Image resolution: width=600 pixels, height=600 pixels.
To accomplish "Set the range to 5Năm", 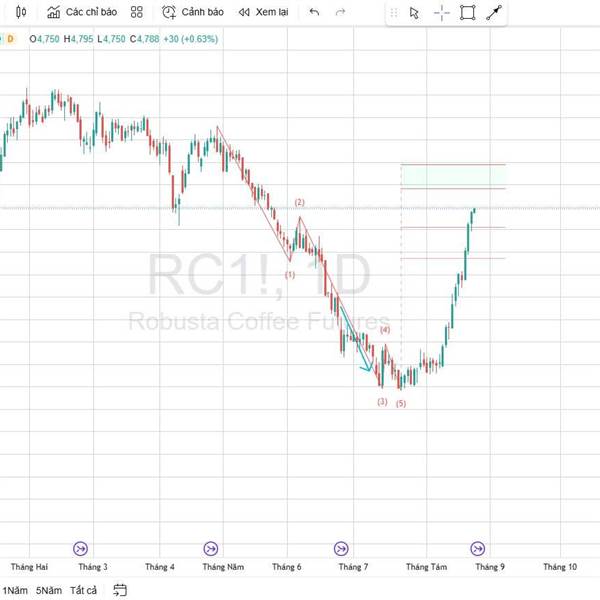I will (x=49, y=590).
